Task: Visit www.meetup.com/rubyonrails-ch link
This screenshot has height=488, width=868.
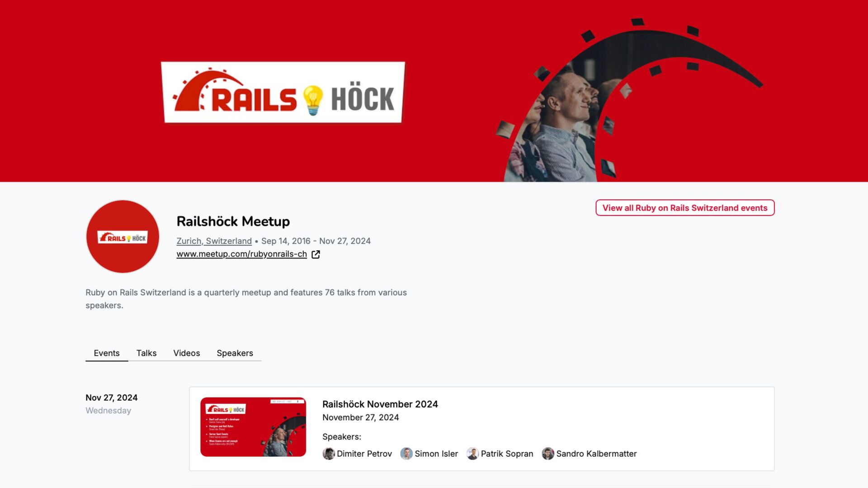Action: [x=241, y=254]
